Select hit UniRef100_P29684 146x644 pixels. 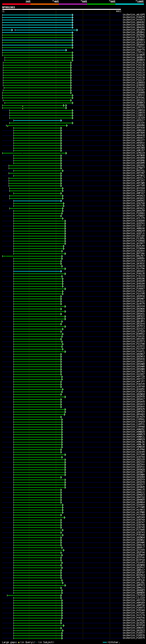pos(134,249)
